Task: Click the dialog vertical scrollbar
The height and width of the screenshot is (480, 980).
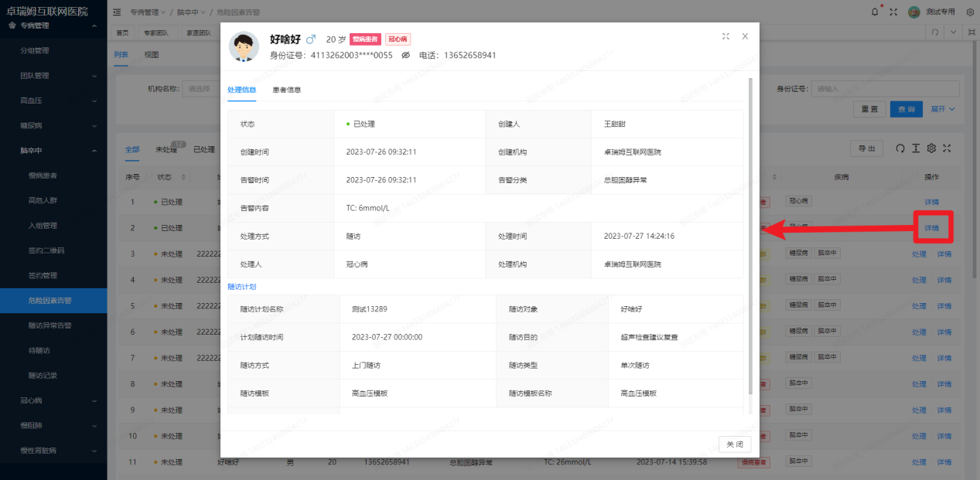Action: coord(752,236)
